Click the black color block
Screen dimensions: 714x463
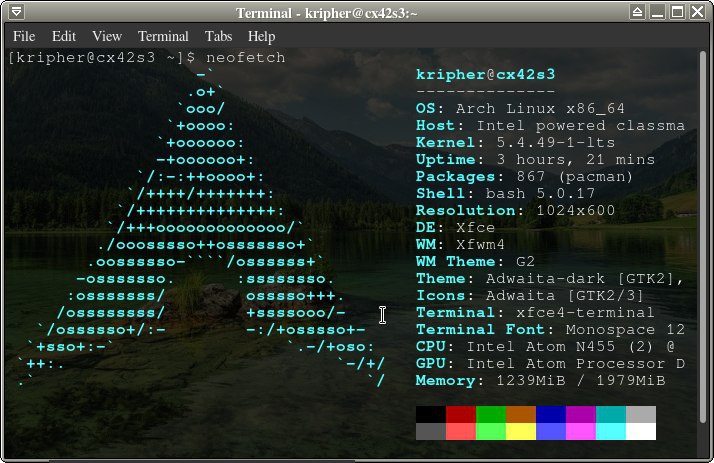[431, 415]
